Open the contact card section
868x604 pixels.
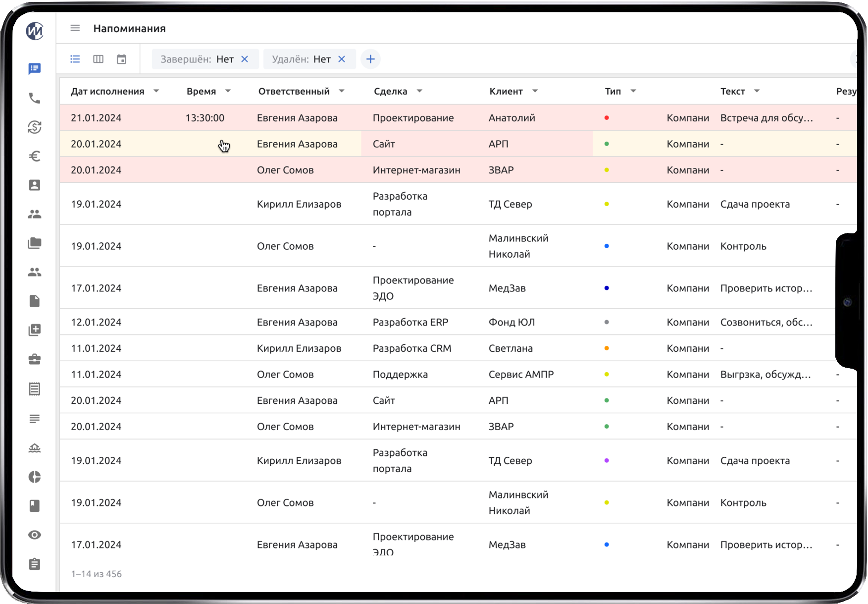coord(34,185)
